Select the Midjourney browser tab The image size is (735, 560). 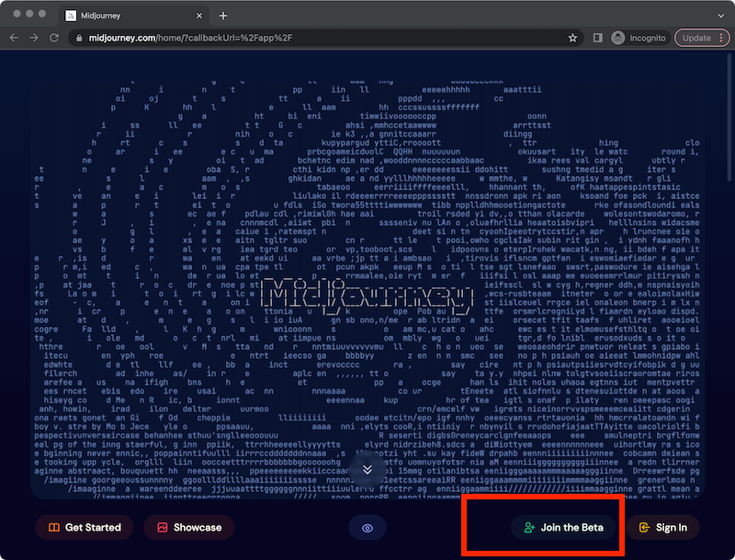click(119, 16)
